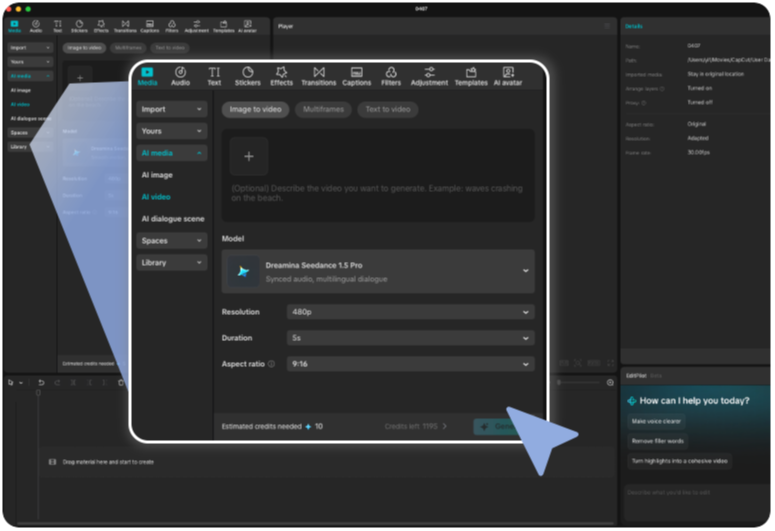This screenshot has width=775, height=531.
Task: Open Adjustment in the magnified toolbar
Action: click(x=429, y=77)
